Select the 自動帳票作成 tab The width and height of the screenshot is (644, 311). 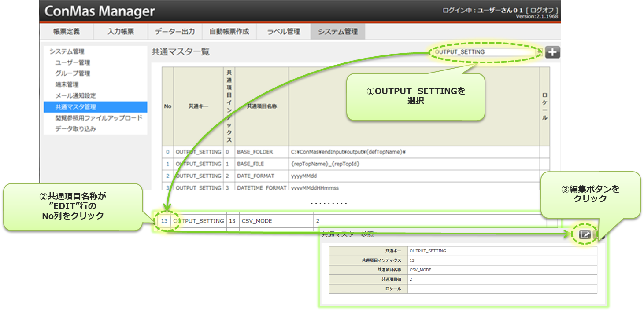229,32
